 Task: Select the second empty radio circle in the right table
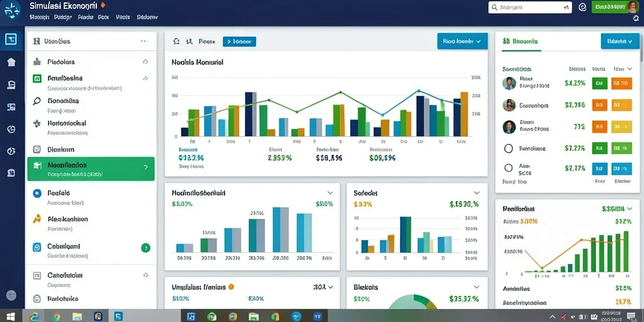click(508, 167)
